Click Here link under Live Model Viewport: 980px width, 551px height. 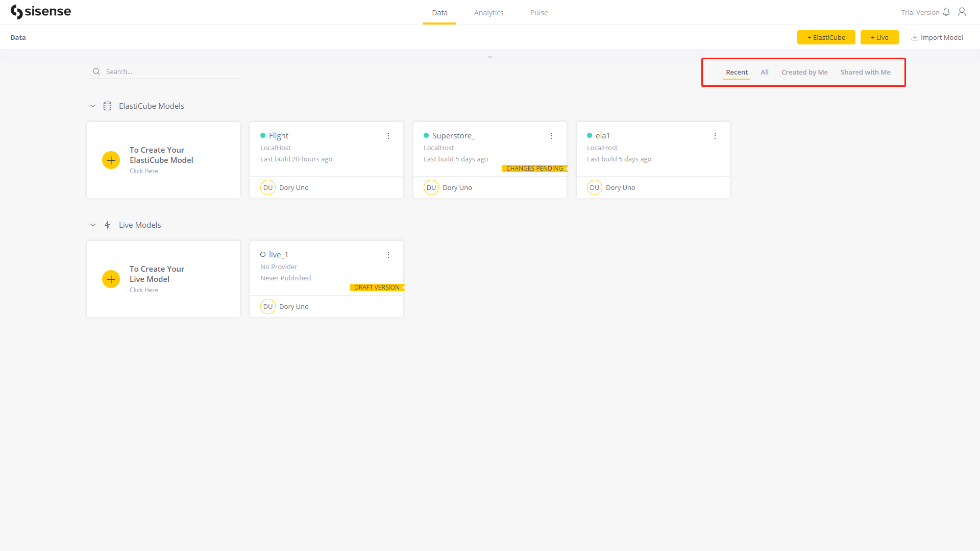[144, 290]
